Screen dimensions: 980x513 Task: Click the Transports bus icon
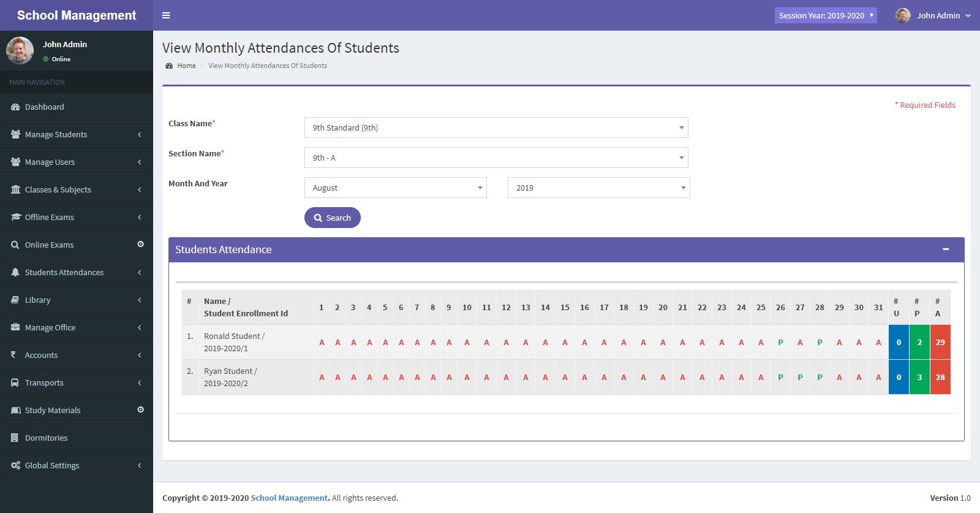(15, 382)
